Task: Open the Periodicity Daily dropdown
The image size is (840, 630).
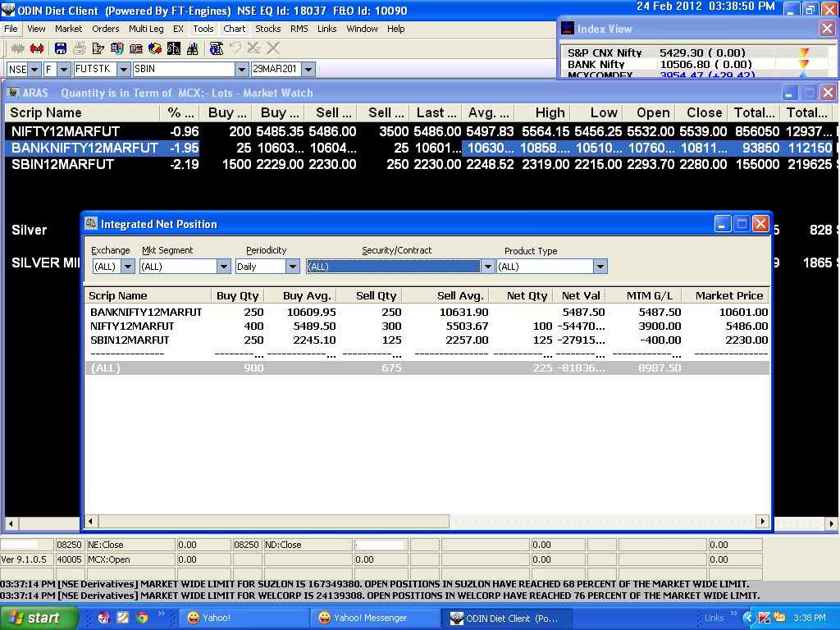Action: pyautogui.click(x=293, y=267)
